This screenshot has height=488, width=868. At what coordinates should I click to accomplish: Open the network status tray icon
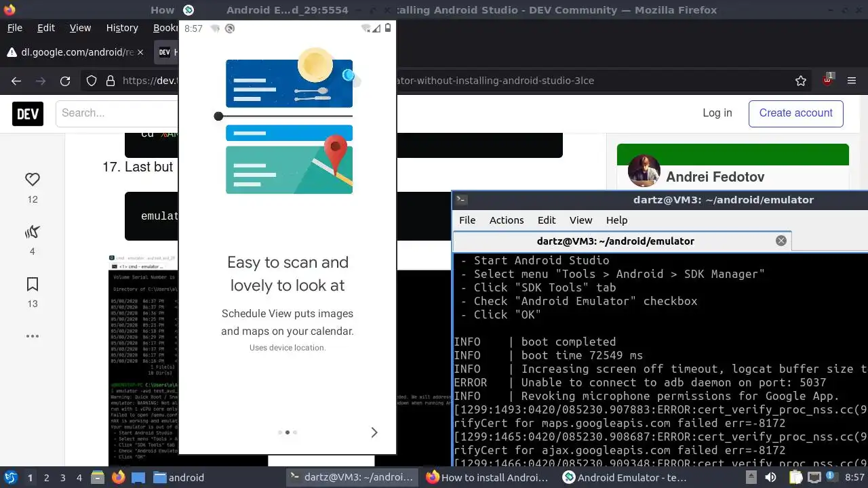pyautogui.click(x=814, y=477)
